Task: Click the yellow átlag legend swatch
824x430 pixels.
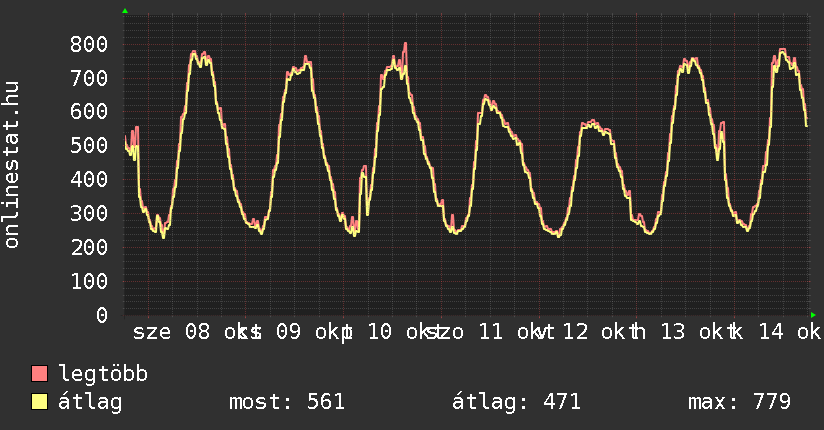Action: tap(40, 402)
